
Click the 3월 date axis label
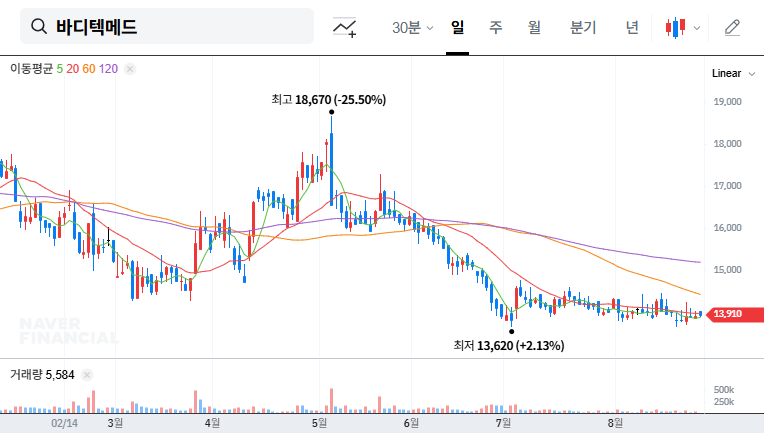tap(115, 423)
